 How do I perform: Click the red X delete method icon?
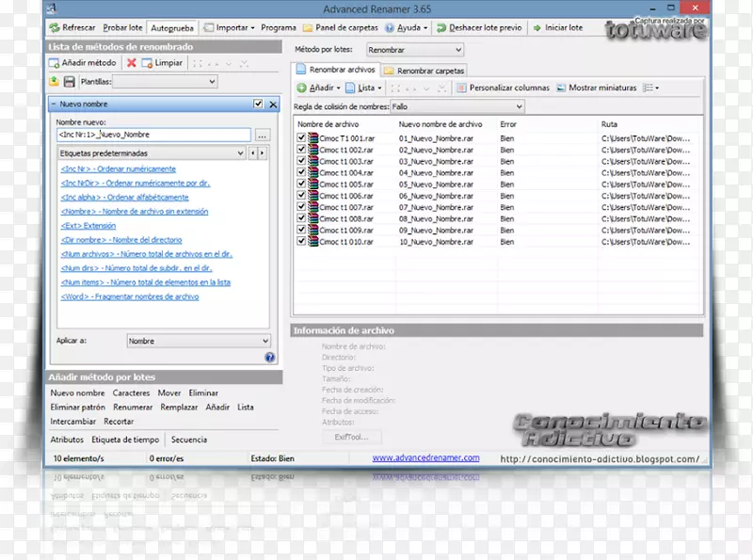(x=132, y=63)
